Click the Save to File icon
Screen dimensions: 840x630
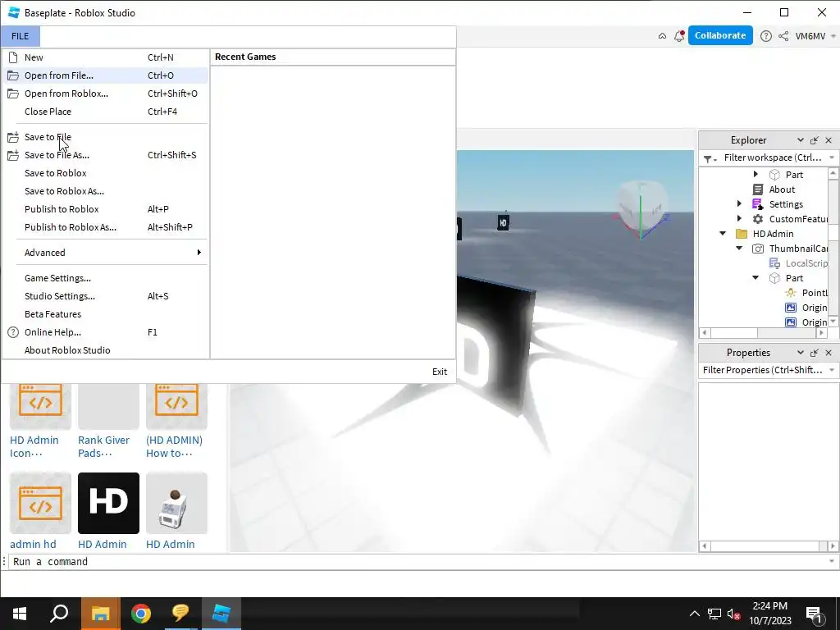click(13, 137)
